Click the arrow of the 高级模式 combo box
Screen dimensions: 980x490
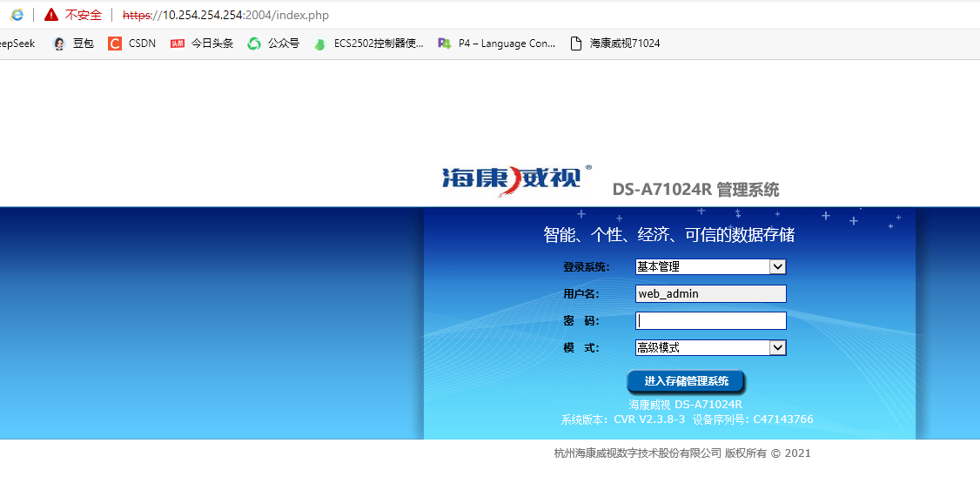tap(777, 347)
